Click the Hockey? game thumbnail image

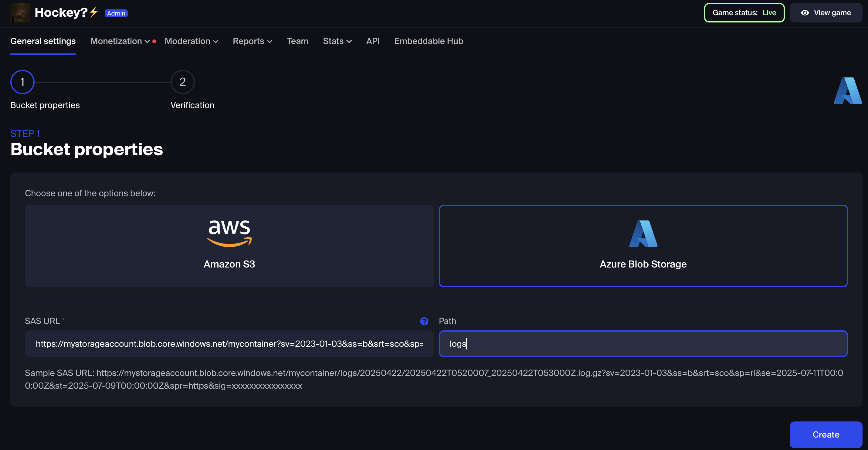click(x=20, y=13)
